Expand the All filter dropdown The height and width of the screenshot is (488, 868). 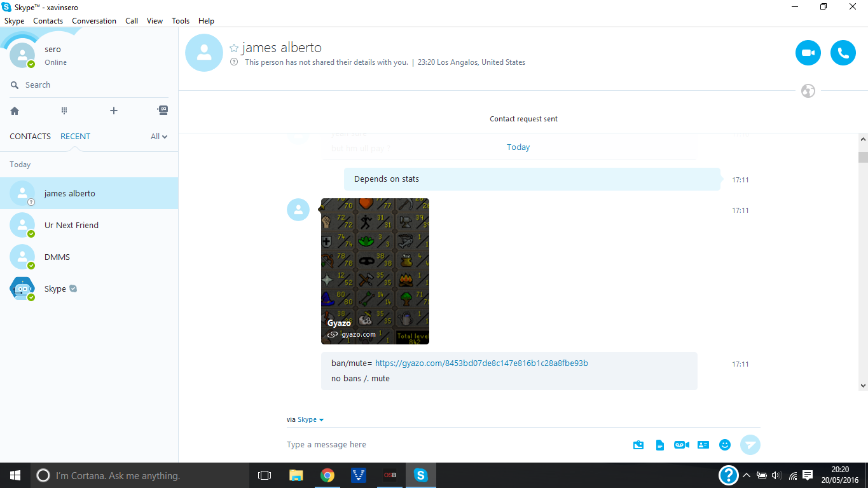(159, 137)
